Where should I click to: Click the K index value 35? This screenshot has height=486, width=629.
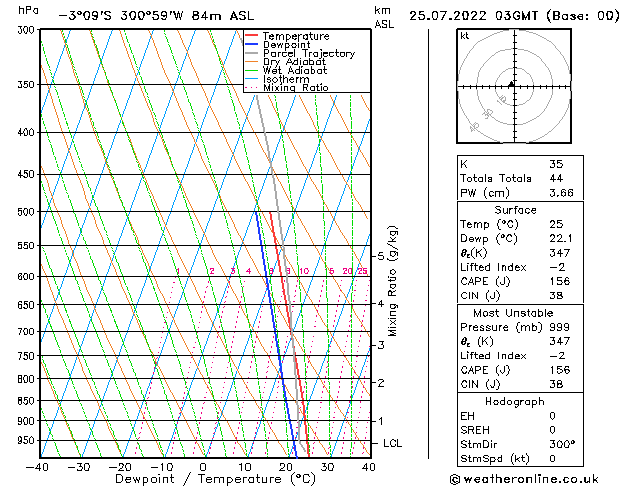[x=556, y=164]
